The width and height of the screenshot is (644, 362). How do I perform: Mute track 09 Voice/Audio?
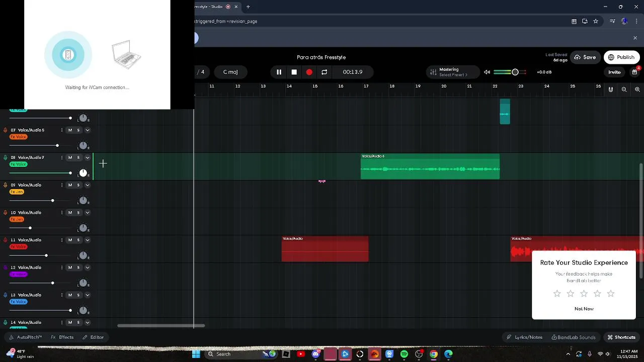pyautogui.click(x=70, y=185)
